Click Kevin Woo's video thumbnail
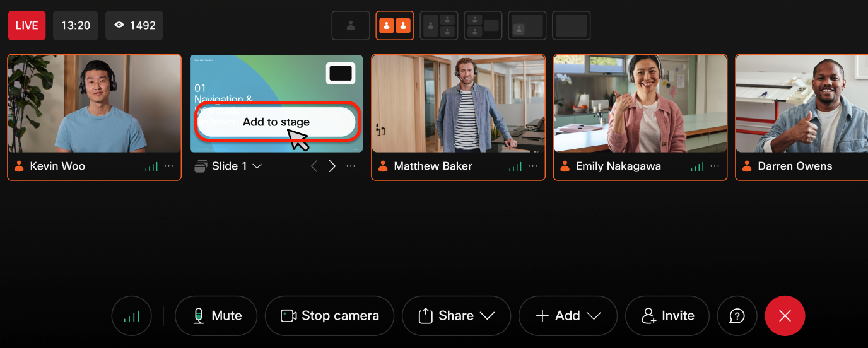 [95, 103]
